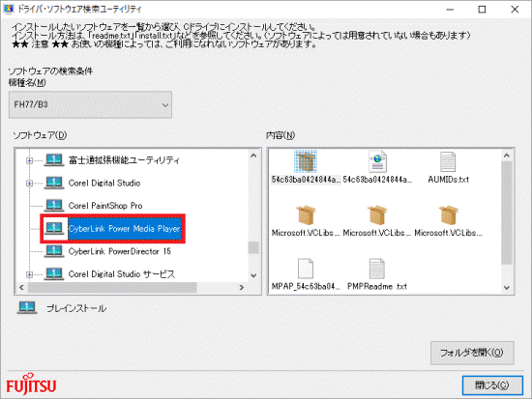Click the 閉じる(C) button
Screen dimensions: 532x399
492,385
